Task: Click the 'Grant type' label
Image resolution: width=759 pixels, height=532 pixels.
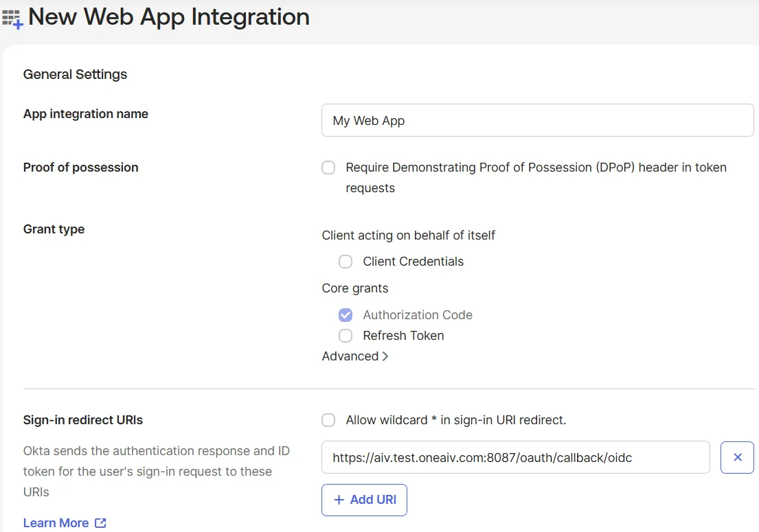Action: point(54,229)
